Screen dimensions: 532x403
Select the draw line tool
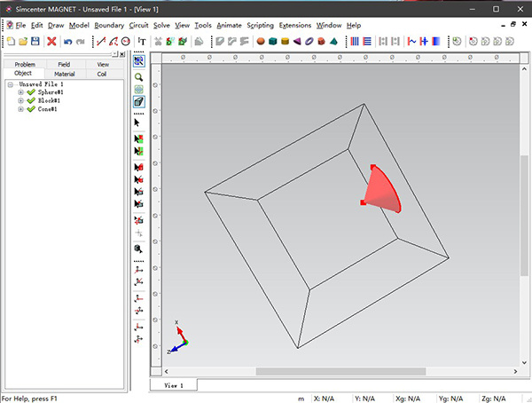coord(100,41)
